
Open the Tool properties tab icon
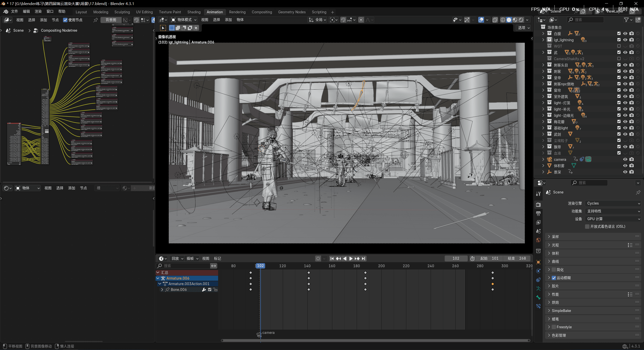(x=538, y=194)
